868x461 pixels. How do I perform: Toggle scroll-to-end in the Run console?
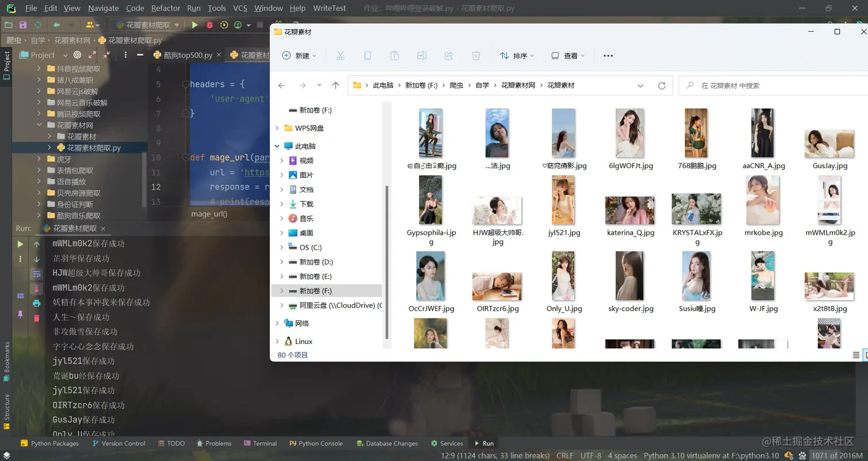coord(37,289)
